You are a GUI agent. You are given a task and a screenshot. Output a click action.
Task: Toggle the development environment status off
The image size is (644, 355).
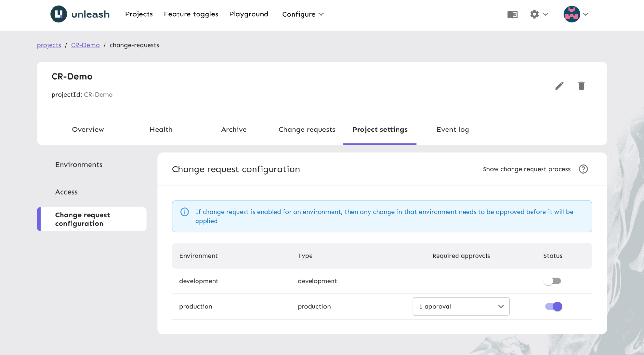tap(553, 281)
